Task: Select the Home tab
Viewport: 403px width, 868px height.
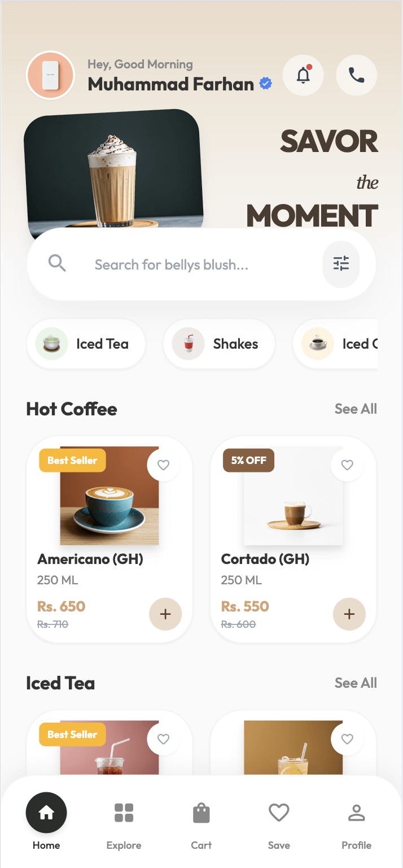Action: pos(46,812)
